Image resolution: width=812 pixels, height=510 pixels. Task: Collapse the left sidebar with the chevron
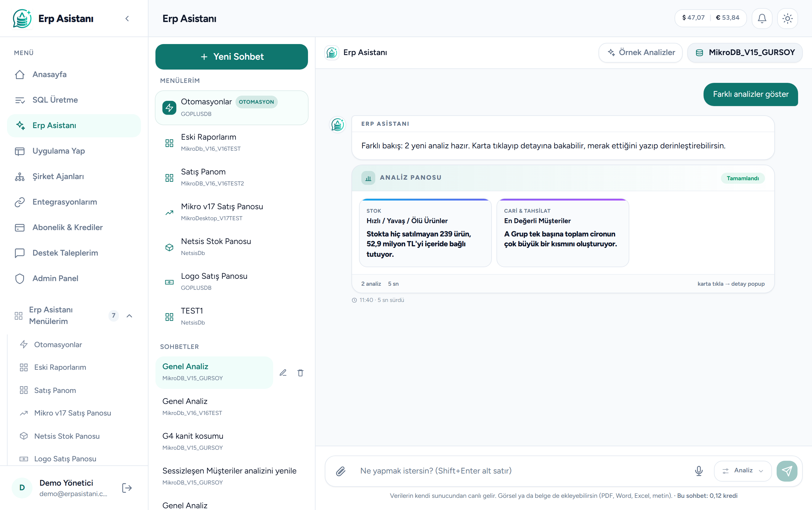click(x=127, y=19)
